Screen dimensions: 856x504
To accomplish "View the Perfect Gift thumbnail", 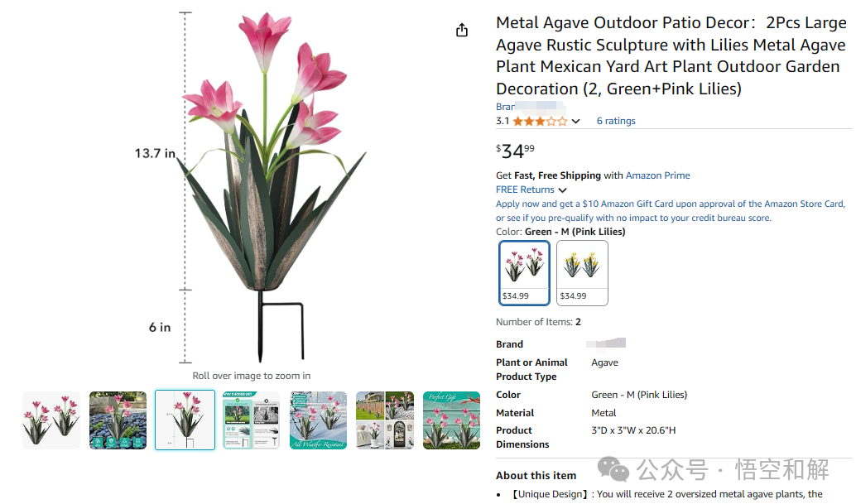I will [451, 420].
